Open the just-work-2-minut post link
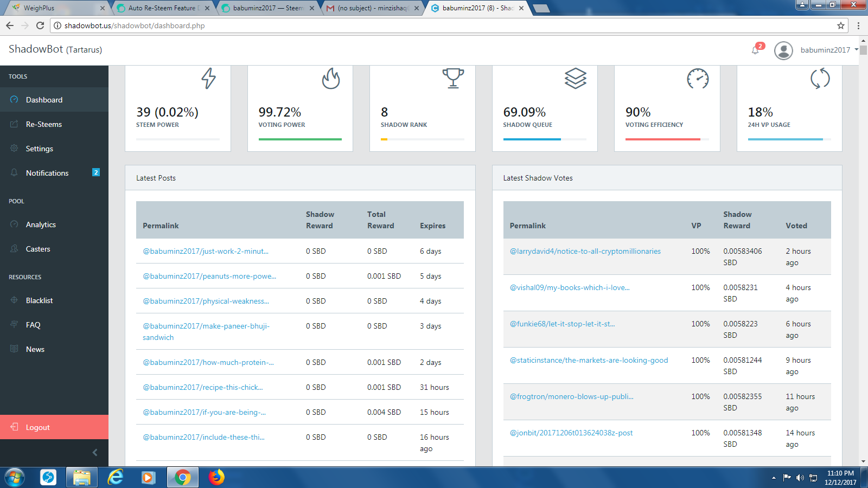Screen dimensions: 868x488 [x=206, y=251]
